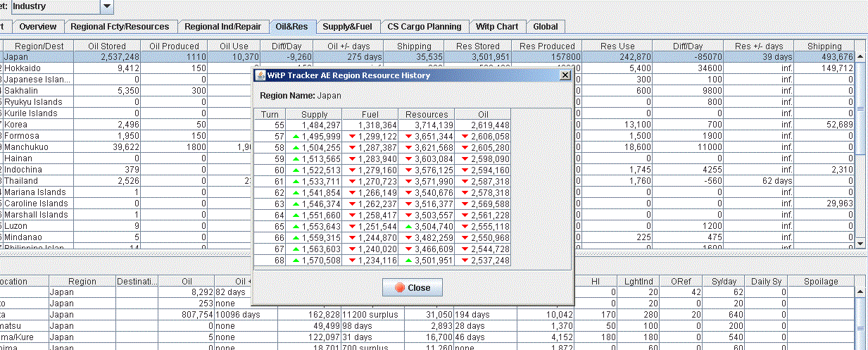Click the Java icon in dialog title bar
868x350 pixels.
pos(260,75)
